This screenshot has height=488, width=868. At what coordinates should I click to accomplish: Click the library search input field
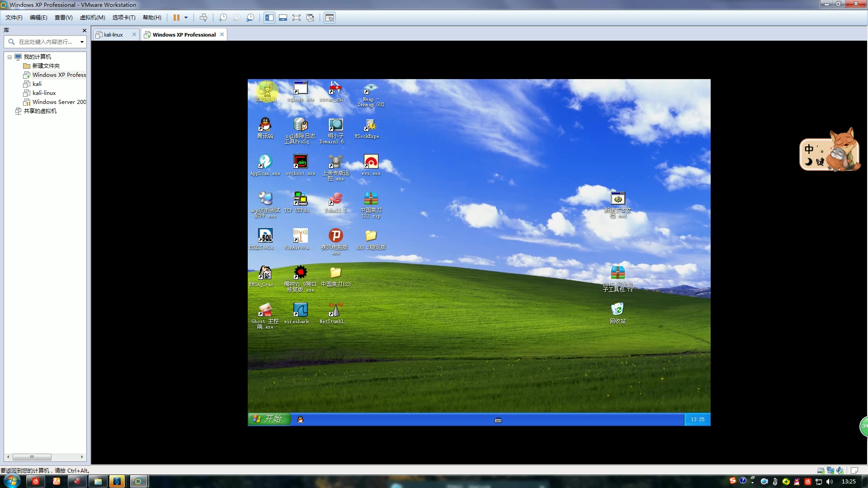click(x=45, y=42)
